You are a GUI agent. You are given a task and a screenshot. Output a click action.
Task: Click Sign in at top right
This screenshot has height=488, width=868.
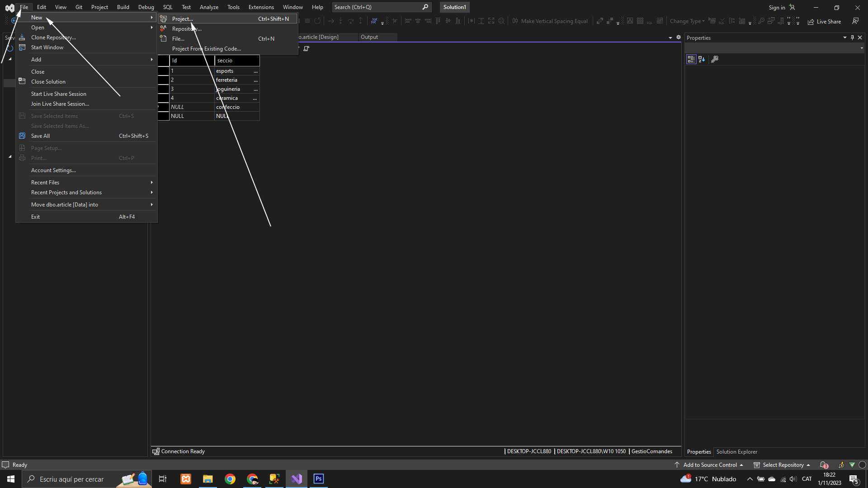click(x=777, y=7)
